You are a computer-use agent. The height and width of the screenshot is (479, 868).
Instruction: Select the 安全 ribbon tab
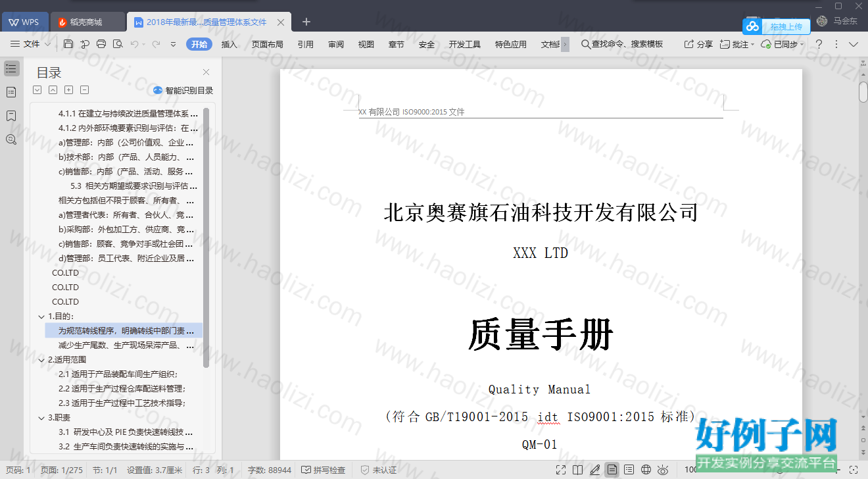click(427, 44)
